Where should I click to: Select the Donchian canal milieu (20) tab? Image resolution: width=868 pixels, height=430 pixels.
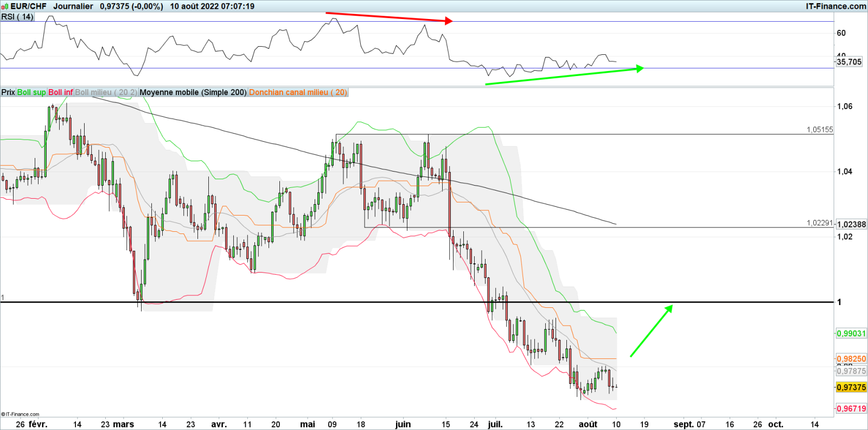(x=298, y=92)
